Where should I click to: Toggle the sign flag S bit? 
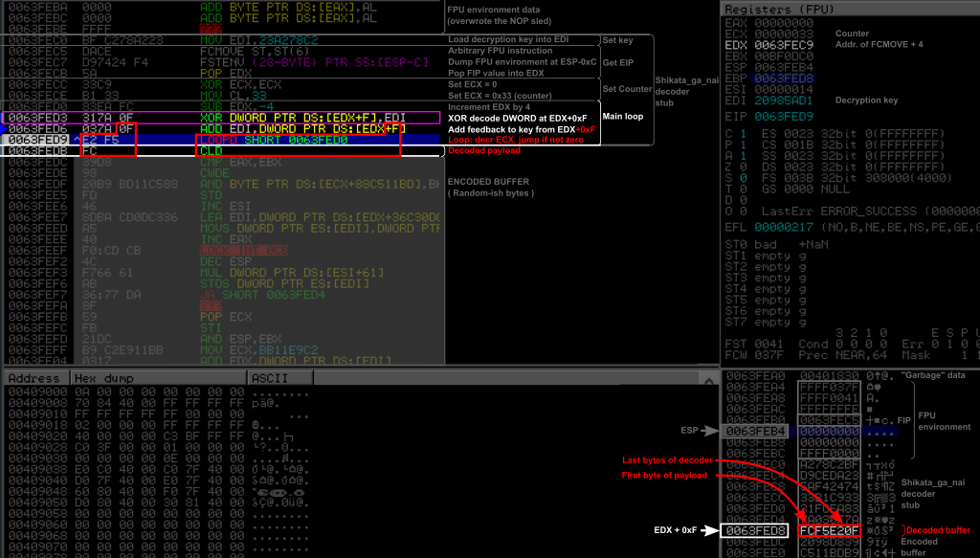[x=743, y=176]
